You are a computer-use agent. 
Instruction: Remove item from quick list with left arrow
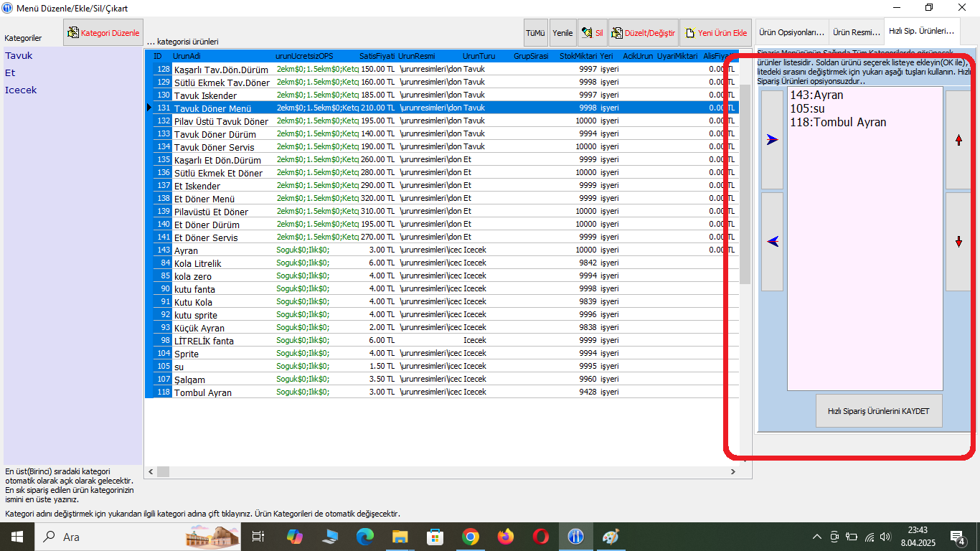click(772, 242)
